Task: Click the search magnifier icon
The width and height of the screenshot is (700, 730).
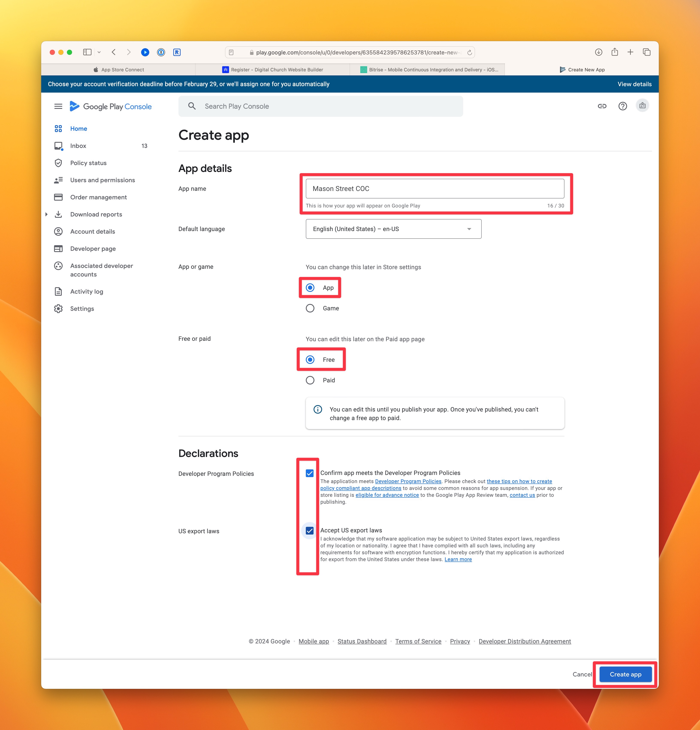Action: [x=192, y=106]
